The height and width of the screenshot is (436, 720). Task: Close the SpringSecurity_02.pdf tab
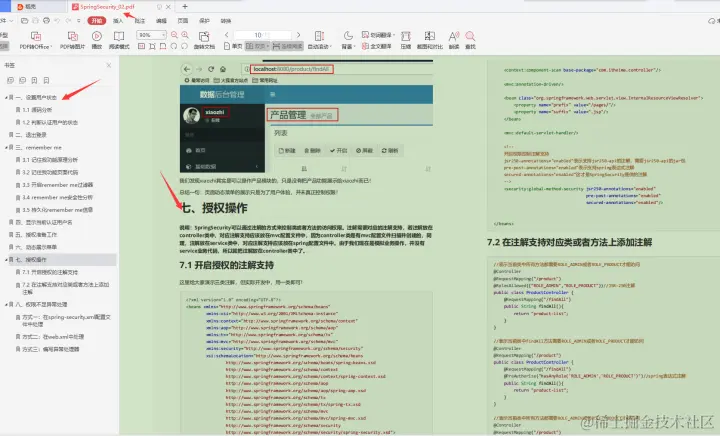pyautogui.click(x=169, y=7)
